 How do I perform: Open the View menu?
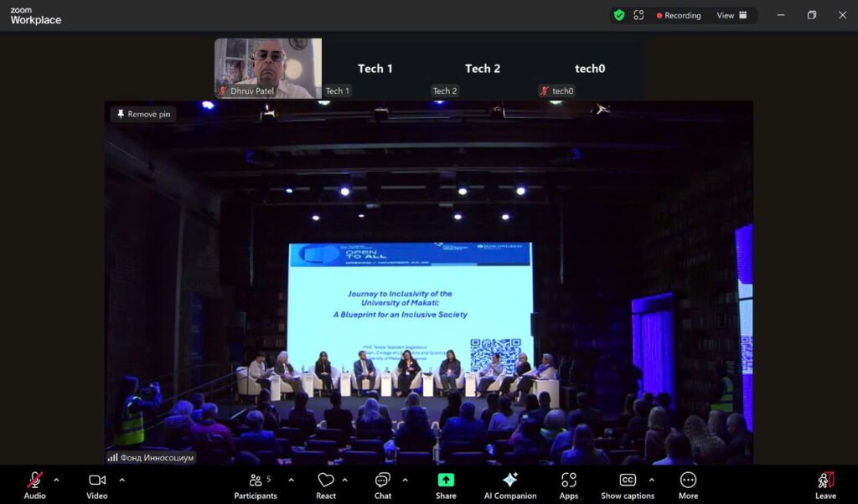coord(730,15)
